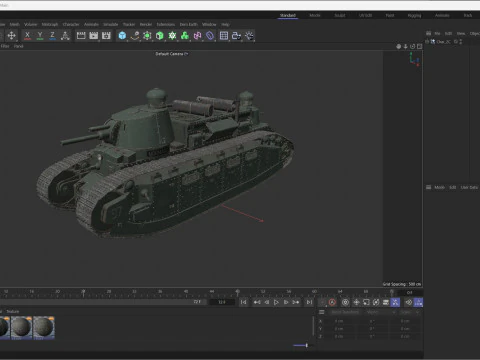The width and height of the screenshot is (480, 360).
Task: Add the purple Bend deformer
Action: (210, 35)
